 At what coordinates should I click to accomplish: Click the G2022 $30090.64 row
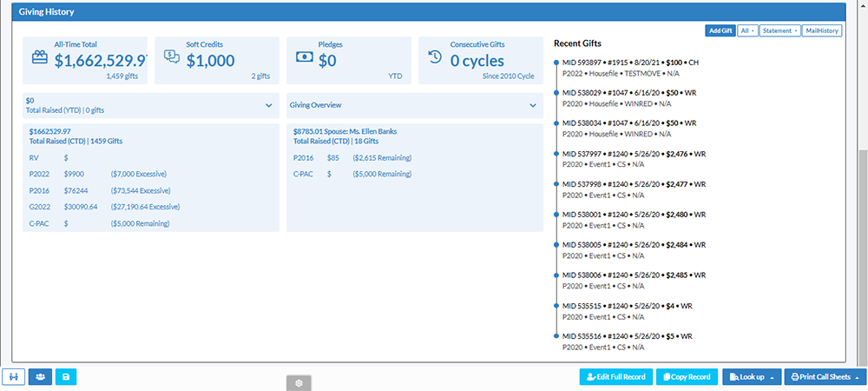pos(105,207)
